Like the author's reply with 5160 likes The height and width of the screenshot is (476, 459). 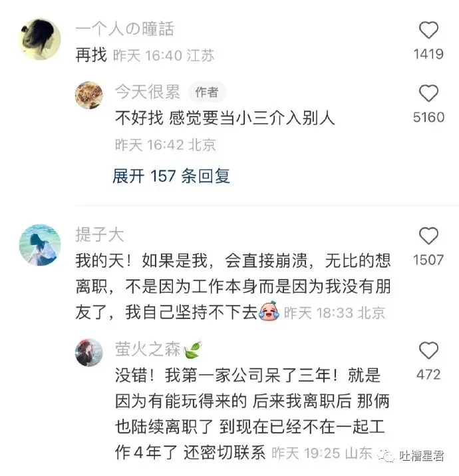tap(428, 93)
